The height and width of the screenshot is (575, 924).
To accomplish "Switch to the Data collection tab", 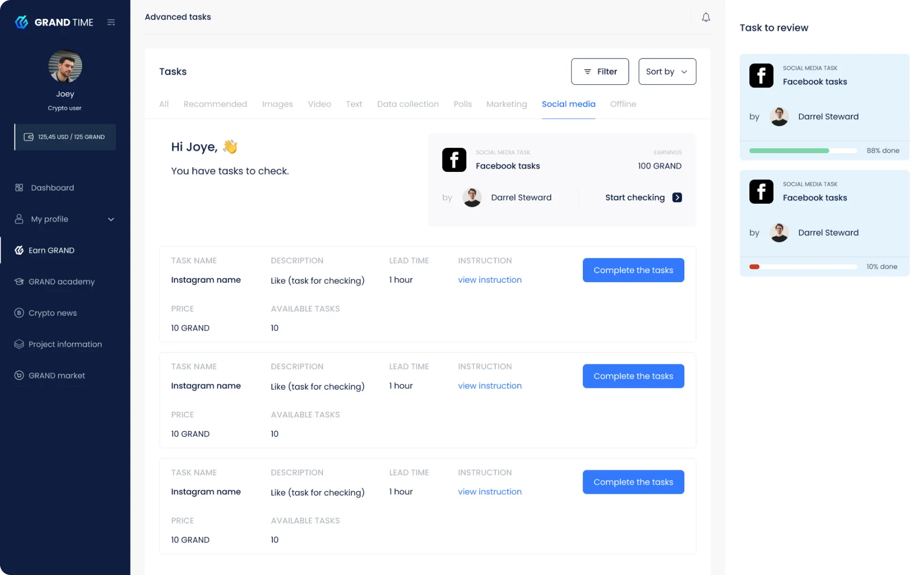I will (x=408, y=104).
